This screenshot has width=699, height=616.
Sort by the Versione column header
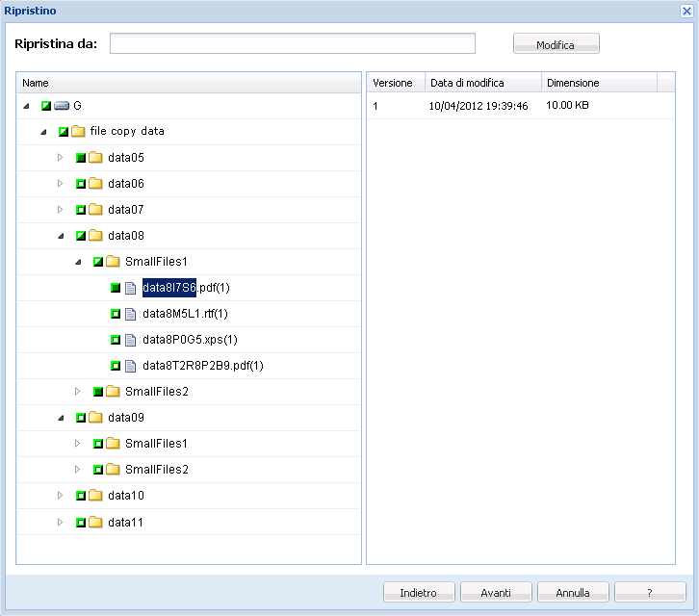point(395,83)
